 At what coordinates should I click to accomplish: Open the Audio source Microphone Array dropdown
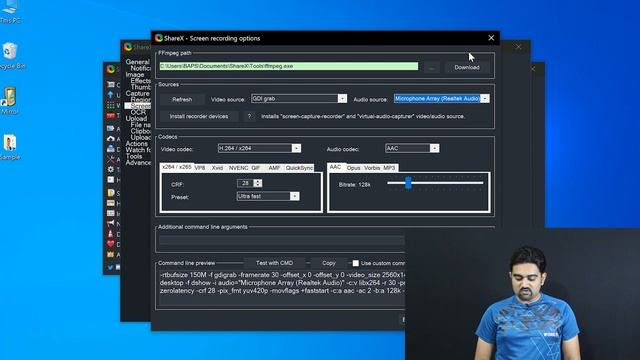pos(442,98)
